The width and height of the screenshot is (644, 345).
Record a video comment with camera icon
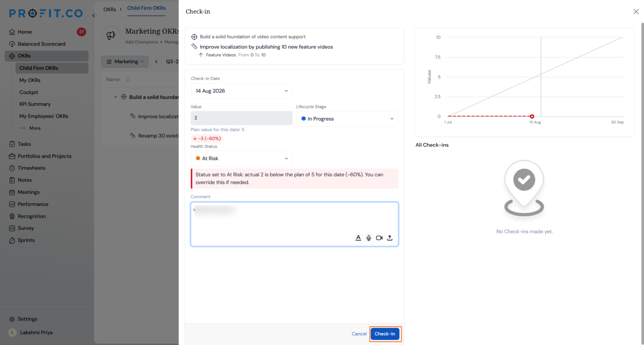(x=379, y=238)
